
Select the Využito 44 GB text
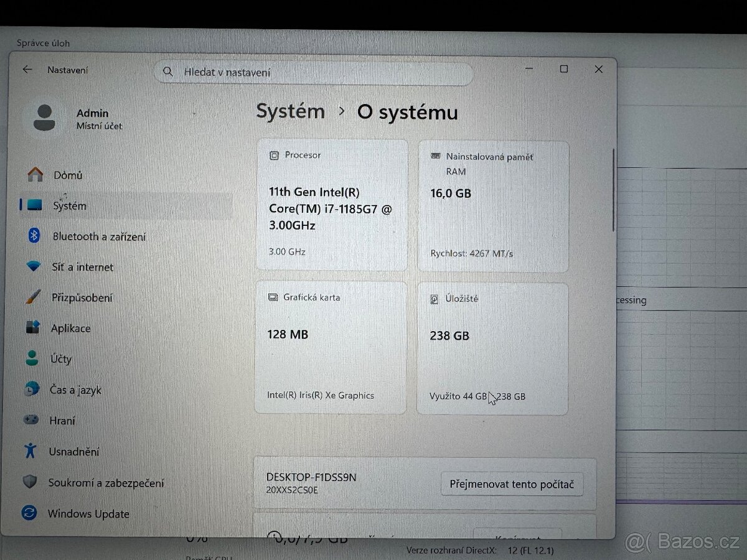point(458,396)
